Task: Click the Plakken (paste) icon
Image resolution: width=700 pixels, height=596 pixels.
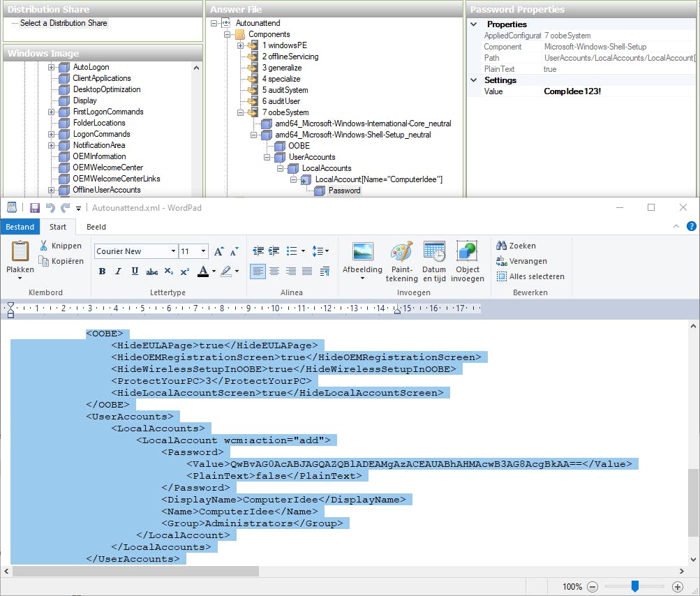Action: (20, 252)
